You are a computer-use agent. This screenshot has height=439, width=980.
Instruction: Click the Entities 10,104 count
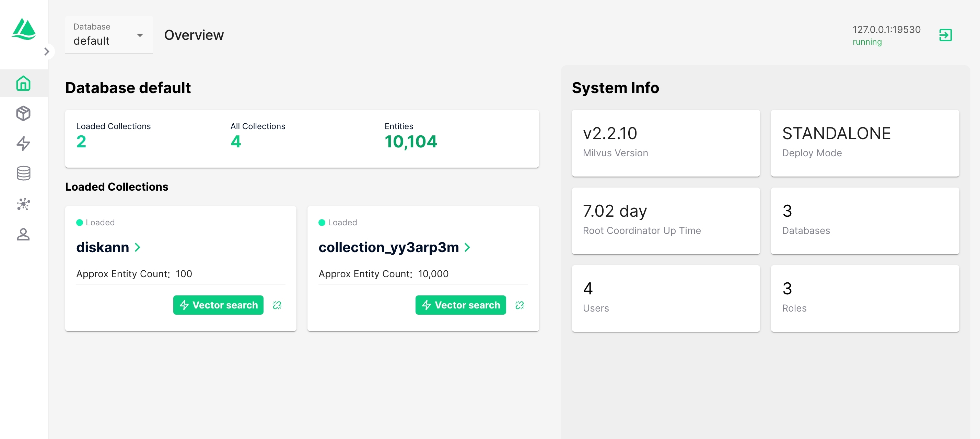(410, 142)
